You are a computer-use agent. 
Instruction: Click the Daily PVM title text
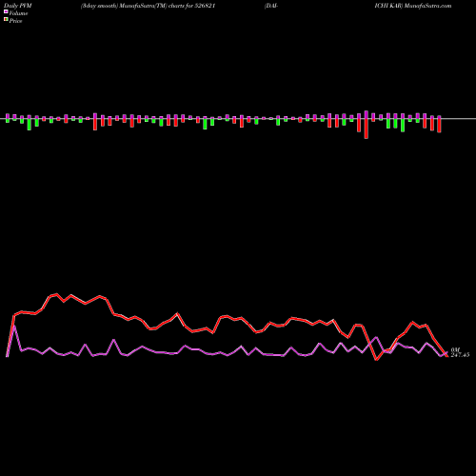click(18, 6)
